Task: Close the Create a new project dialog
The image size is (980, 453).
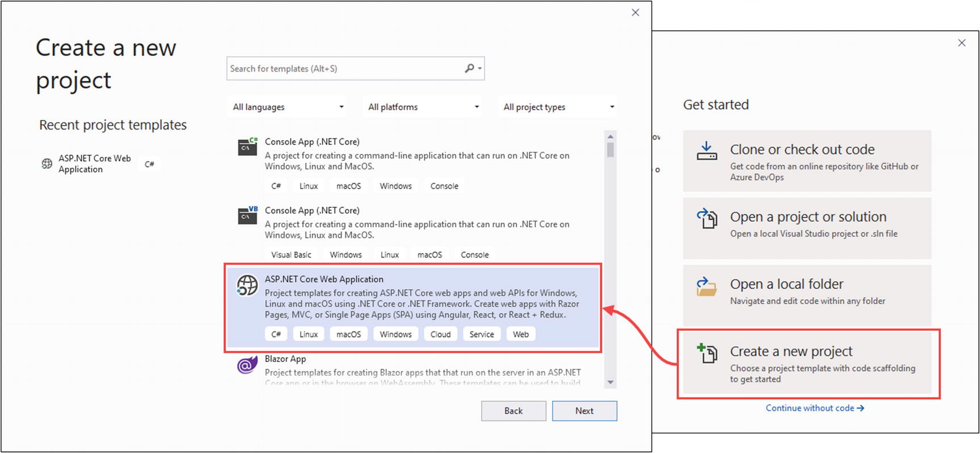Action: [636, 13]
